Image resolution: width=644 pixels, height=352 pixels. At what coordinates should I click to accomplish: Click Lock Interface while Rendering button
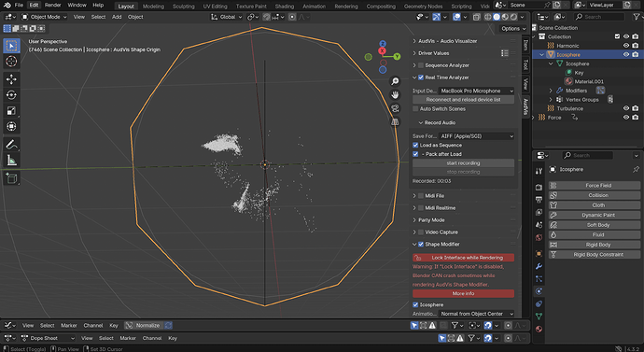[463, 258]
